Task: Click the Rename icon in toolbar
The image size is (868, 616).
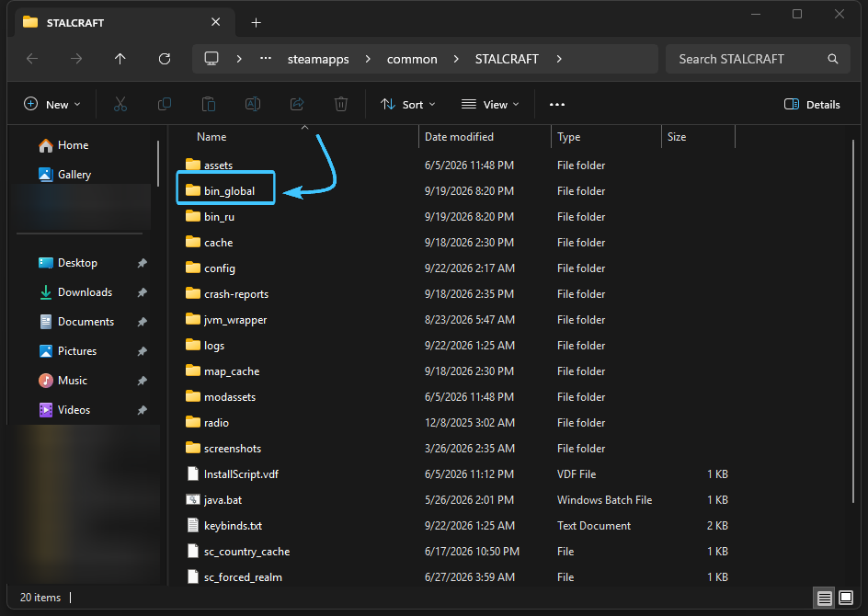Action: tap(253, 104)
